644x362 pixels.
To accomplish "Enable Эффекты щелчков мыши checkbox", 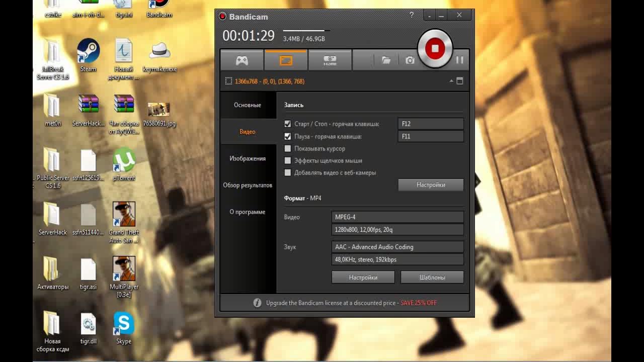I will click(288, 160).
